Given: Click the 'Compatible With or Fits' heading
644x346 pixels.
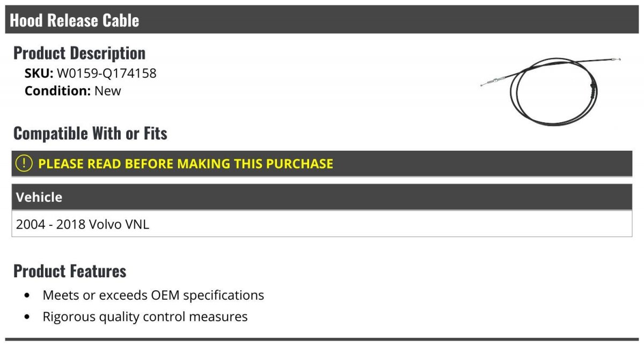Looking at the screenshot, I should pyautogui.click(x=90, y=134).
